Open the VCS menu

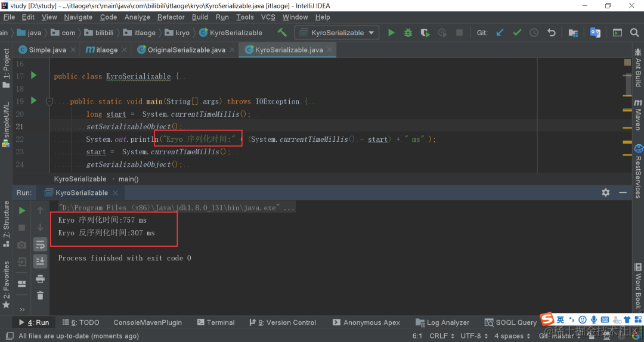click(x=268, y=17)
